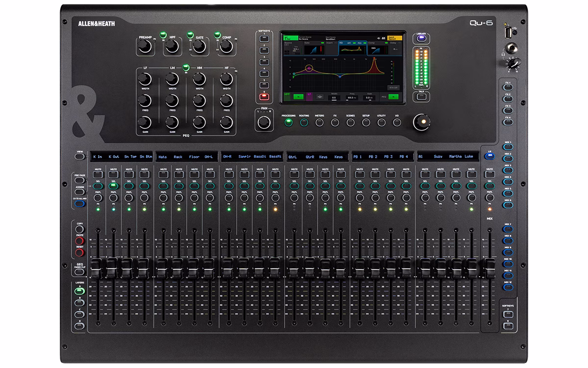Click the 'PB 1' channel name display
Screen dimensions: 588x368
point(358,157)
